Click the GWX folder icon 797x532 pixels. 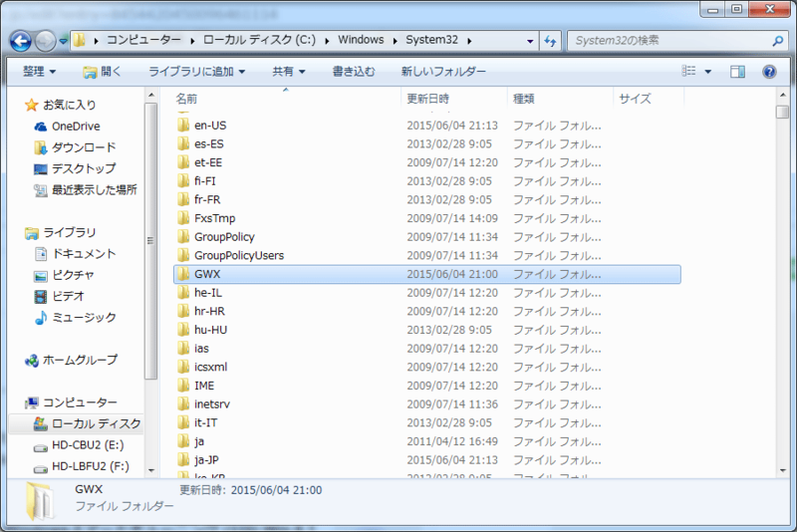pyautogui.click(x=183, y=274)
